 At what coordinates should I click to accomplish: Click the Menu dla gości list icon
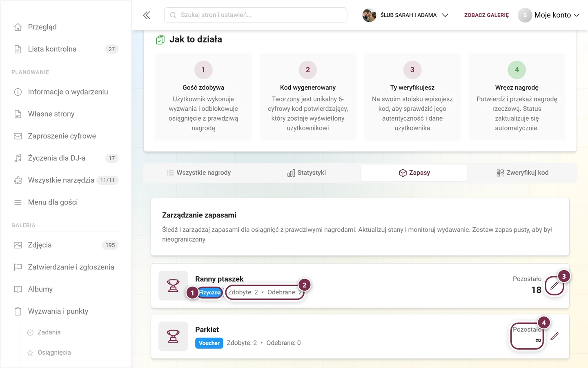coord(18,202)
